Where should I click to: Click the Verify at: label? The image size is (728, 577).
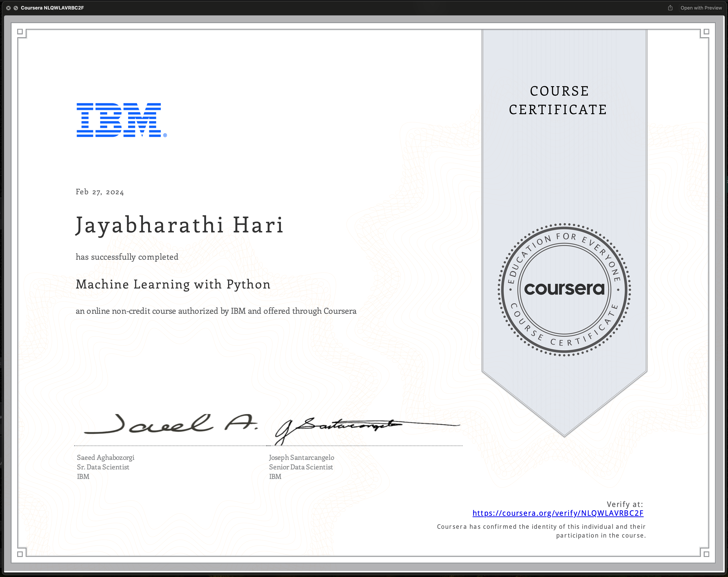pyautogui.click(x=625, y=504)
